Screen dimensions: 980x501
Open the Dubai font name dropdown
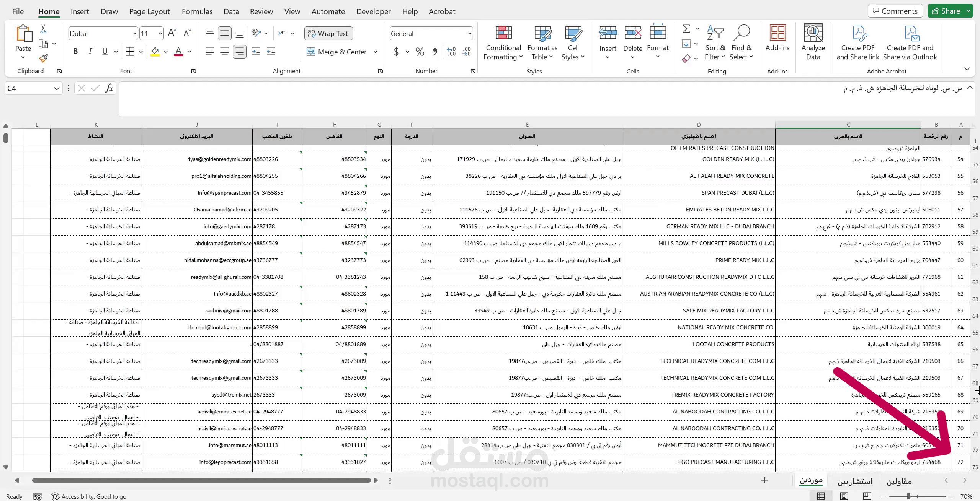(x=134, y=34)
